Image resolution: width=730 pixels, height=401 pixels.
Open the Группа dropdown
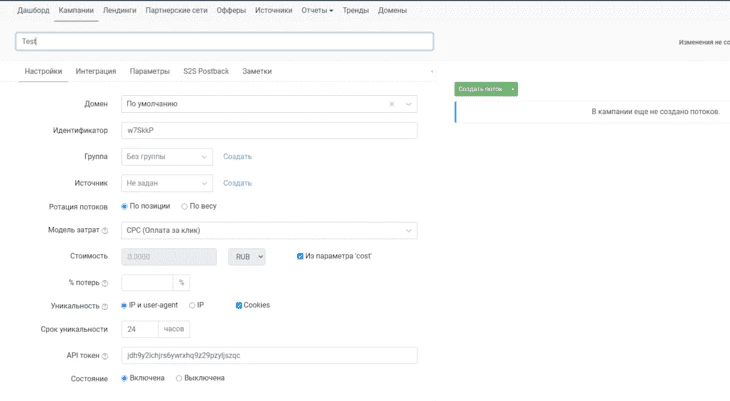(x=167, y=156)
